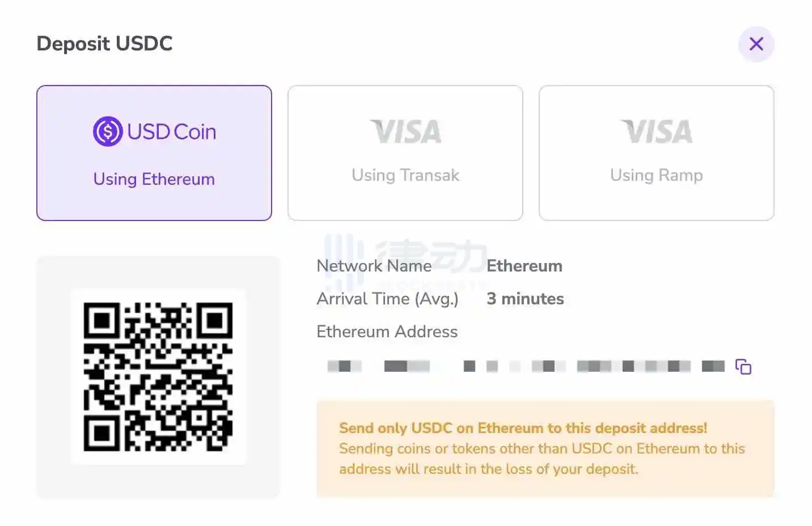Click the blurred Ethereum address field
Viewport: 812px width, 526px height.
(x=525, y=367)
